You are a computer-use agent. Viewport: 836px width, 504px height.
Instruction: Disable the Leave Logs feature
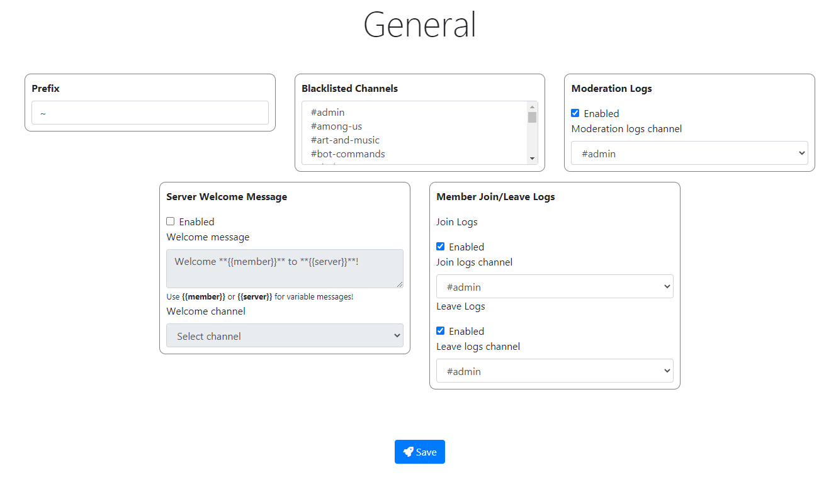[440, 330]
